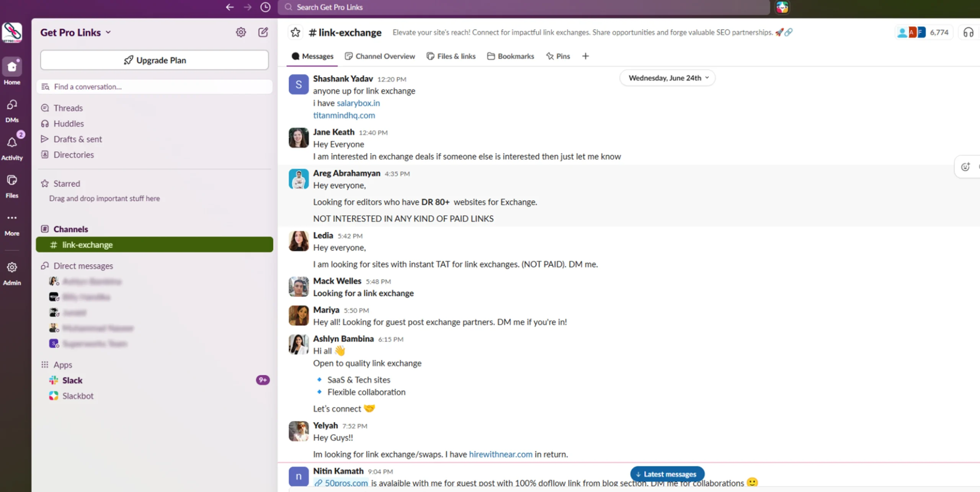Image resolution: width=980 pixels, height=492 pixels.
Task: Switch to the Messages tab
Action: (312, 56)
